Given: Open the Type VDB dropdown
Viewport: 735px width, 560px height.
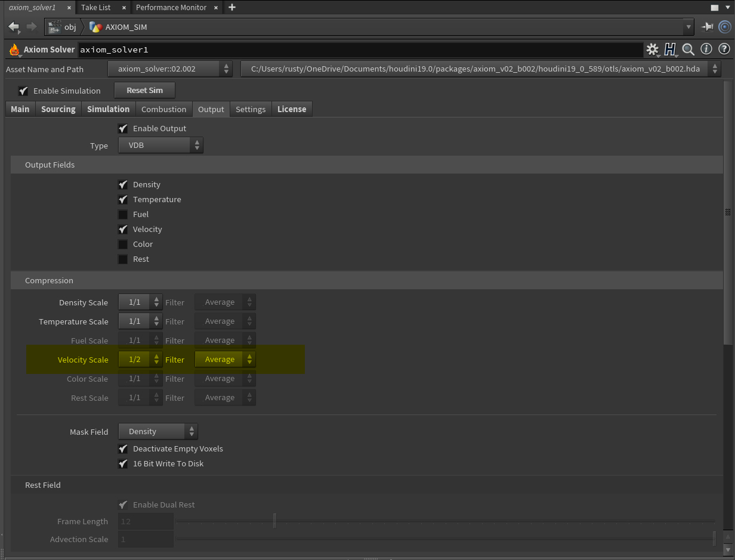Looking at the screenshot, I should coord(160,145).
